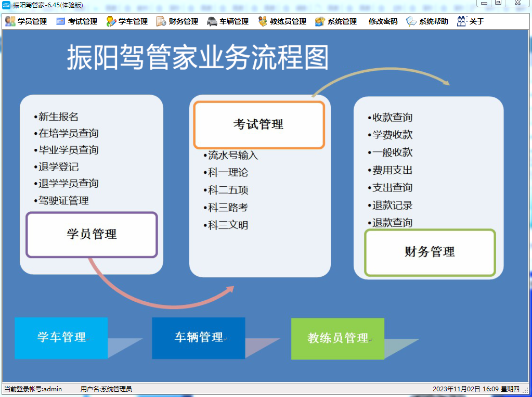532x397 pixels.
Task: Click the purple 学员管理 box
Action: (x=92, y=235)
